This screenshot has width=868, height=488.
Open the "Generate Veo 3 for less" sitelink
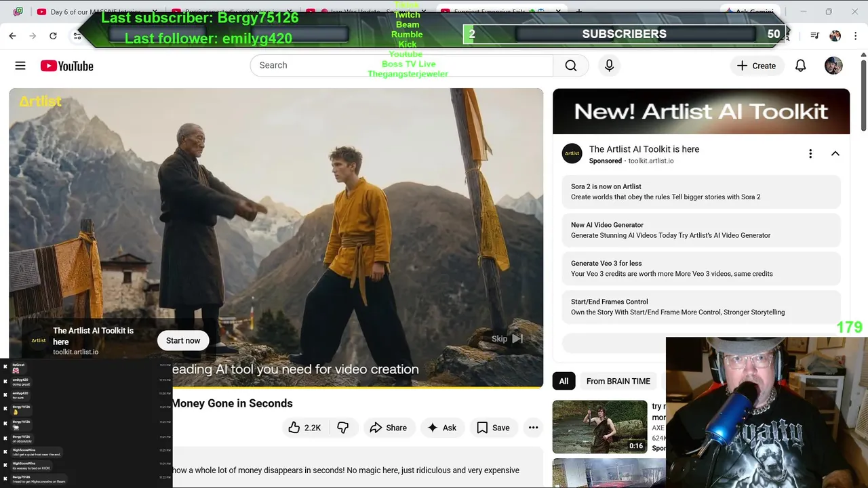pyautogui.click(x=701, y=268)
